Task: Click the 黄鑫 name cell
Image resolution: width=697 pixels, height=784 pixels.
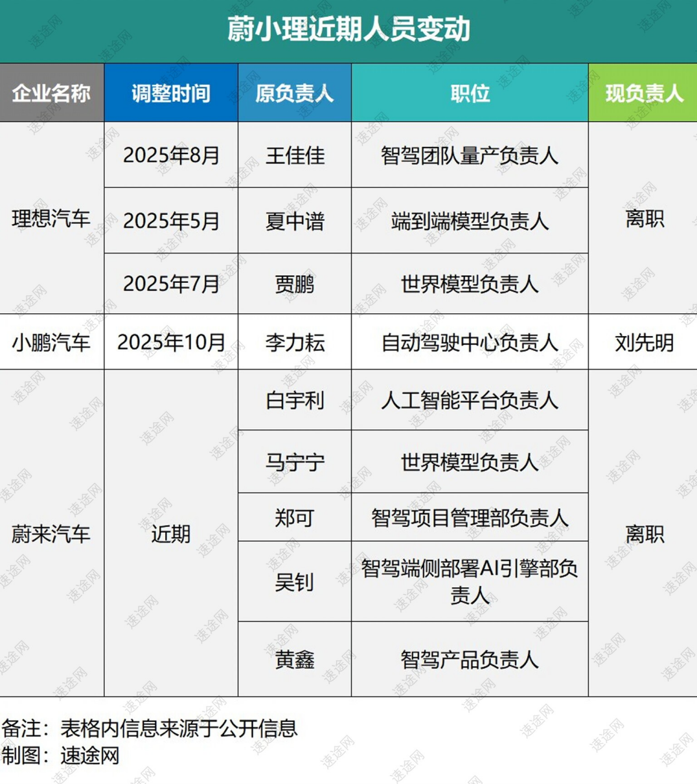Action: (295, 659)
